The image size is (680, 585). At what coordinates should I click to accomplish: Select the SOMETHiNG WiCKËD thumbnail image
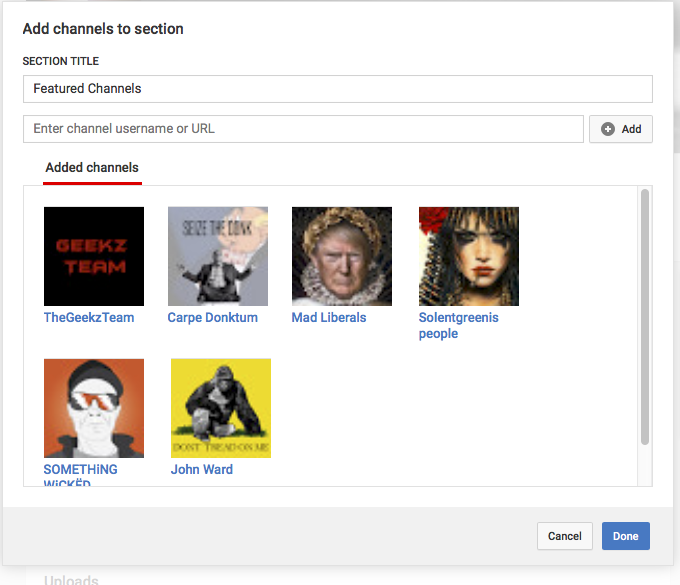point(94,408)
